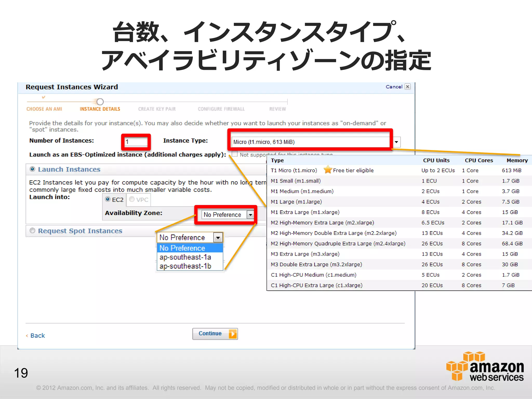Image resolution: width=532 pixels, height=399 pixels.
Task: Open the Choose an AMI step
Action: coord(44,109)
